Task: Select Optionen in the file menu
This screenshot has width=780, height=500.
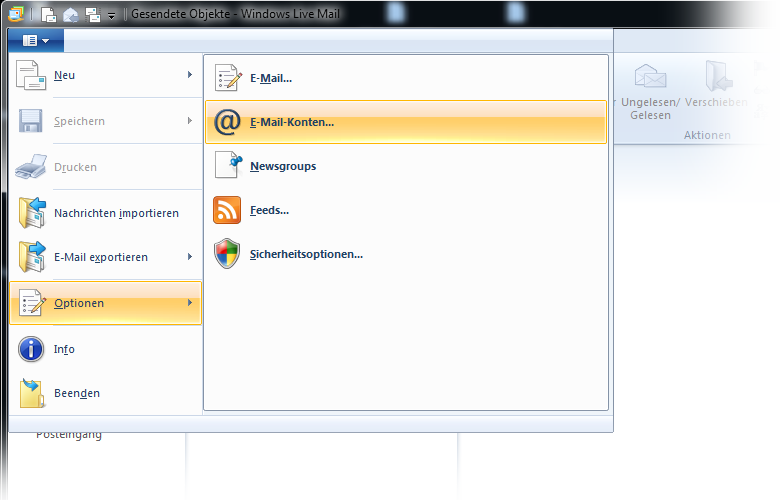Action: (x=79, y=303)
